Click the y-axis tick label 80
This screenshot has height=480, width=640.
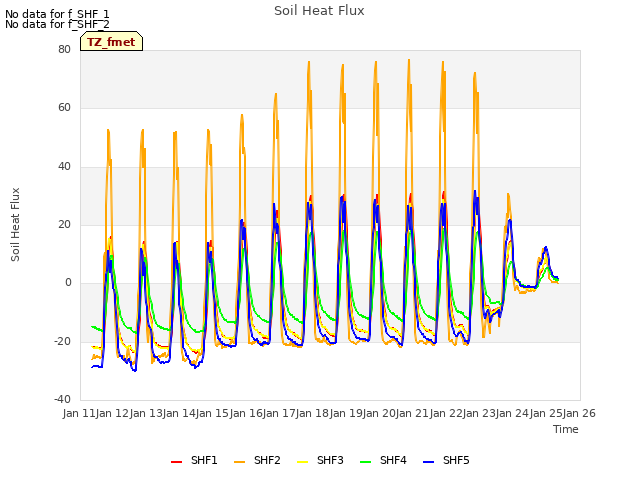(x=64, y=49)
